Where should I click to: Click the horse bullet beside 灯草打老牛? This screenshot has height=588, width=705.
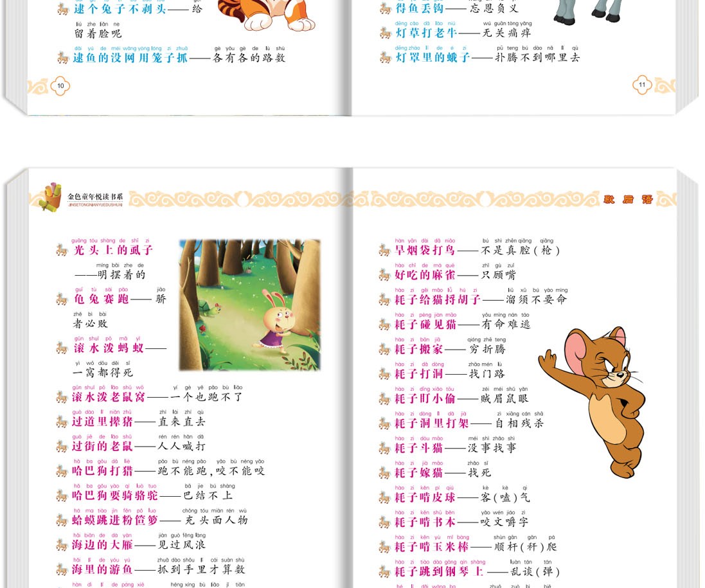tap(386, 33)
